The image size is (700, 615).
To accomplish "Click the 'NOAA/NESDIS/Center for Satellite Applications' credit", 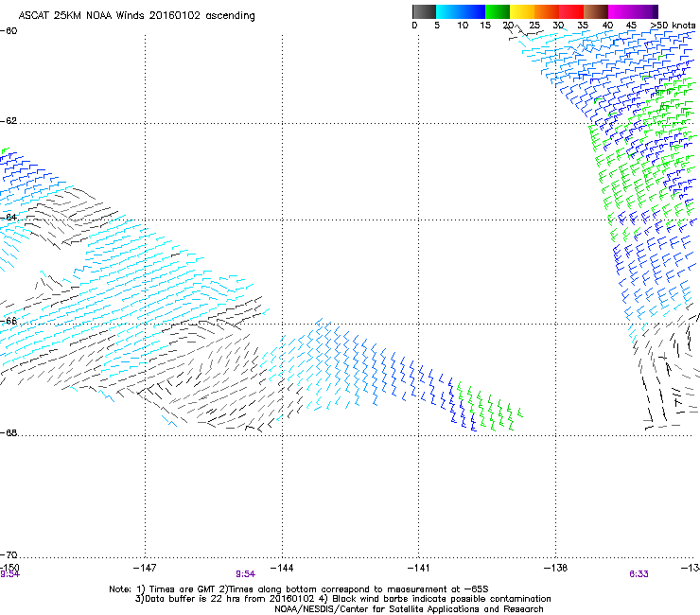I will (x=409, y=609).
